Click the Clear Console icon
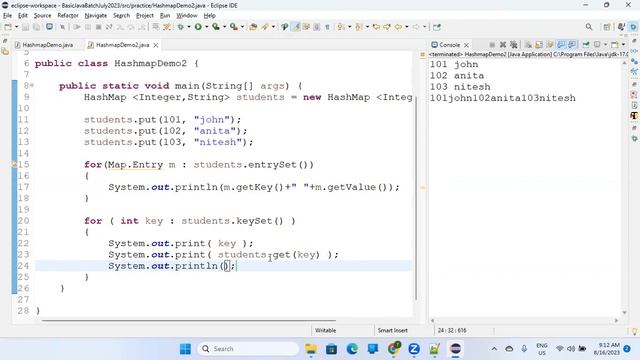Viewport: 640px width, 360px height. (x=528, y=44)
